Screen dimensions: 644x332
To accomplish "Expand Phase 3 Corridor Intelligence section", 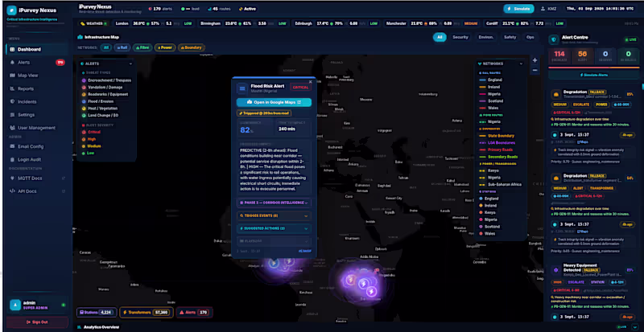I will 274,203.
